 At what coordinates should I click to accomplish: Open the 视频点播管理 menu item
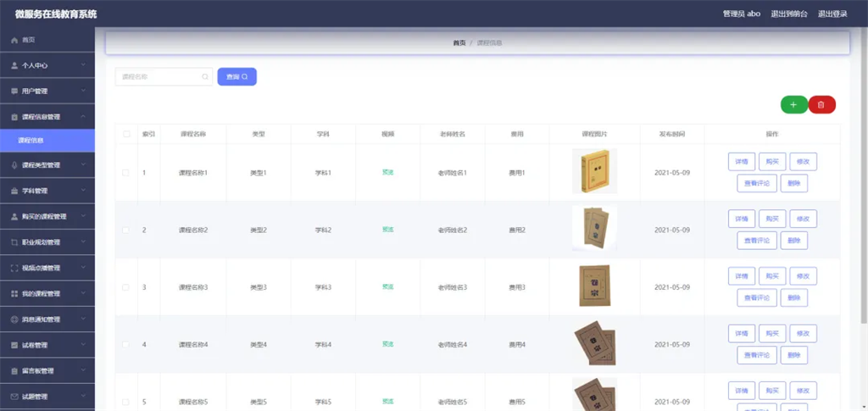click(x=41, y=268)
